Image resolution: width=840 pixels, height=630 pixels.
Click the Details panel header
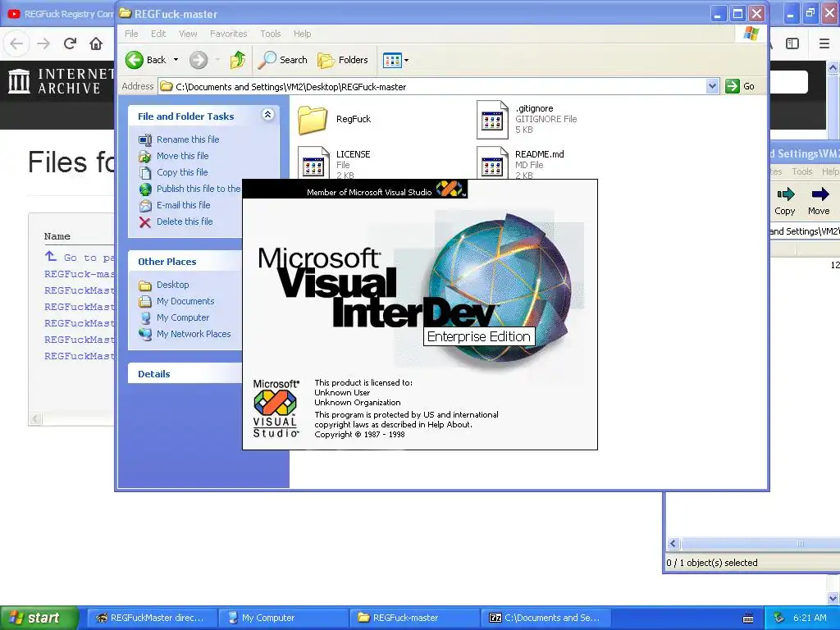185,374
